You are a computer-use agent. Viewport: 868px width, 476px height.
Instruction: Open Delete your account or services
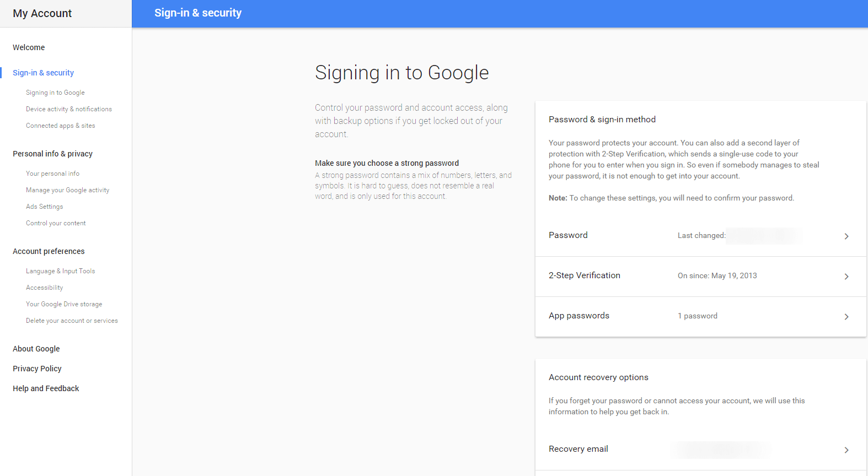(x=72, y=321)
